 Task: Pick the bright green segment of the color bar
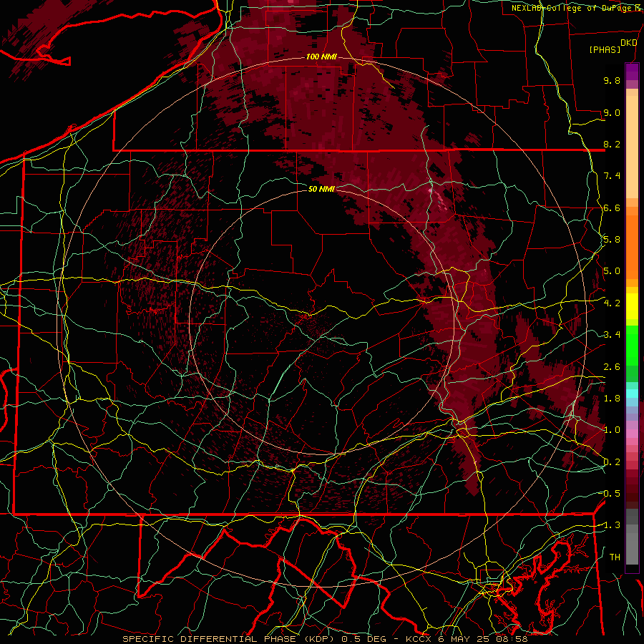point(632,346)
